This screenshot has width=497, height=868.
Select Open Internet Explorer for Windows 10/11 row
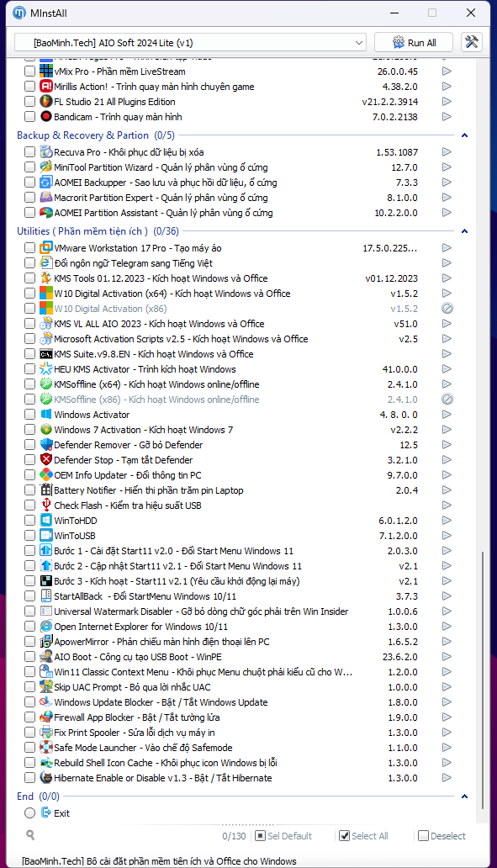tap(141, 627)
